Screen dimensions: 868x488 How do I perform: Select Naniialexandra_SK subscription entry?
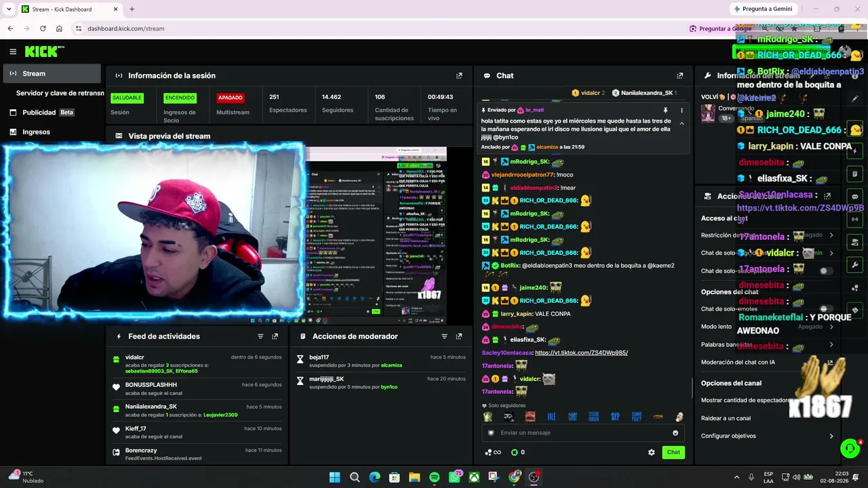(197, 410)
